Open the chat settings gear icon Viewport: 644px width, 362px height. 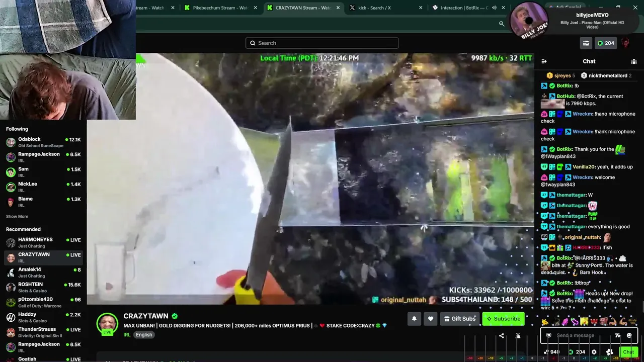pos(594,352)
